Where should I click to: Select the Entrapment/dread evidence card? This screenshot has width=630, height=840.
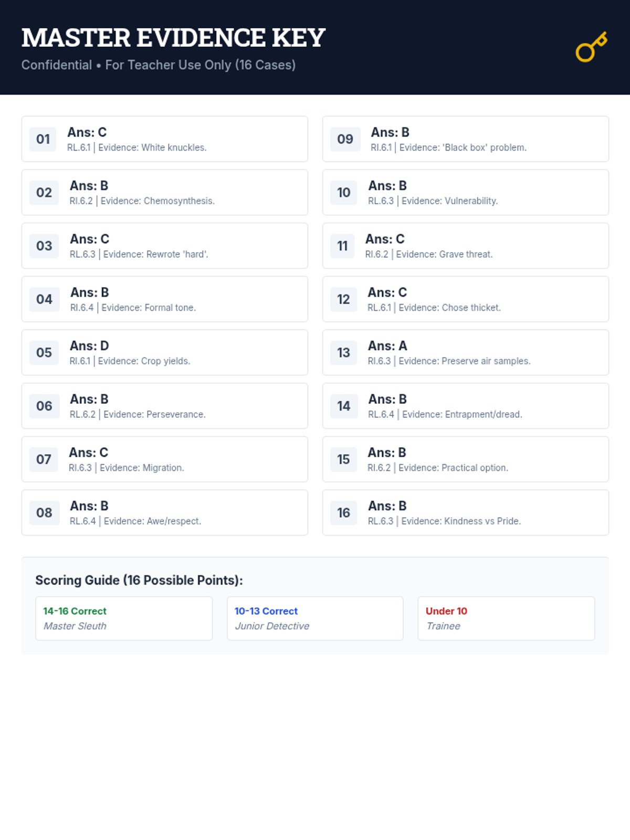point(465,406)
